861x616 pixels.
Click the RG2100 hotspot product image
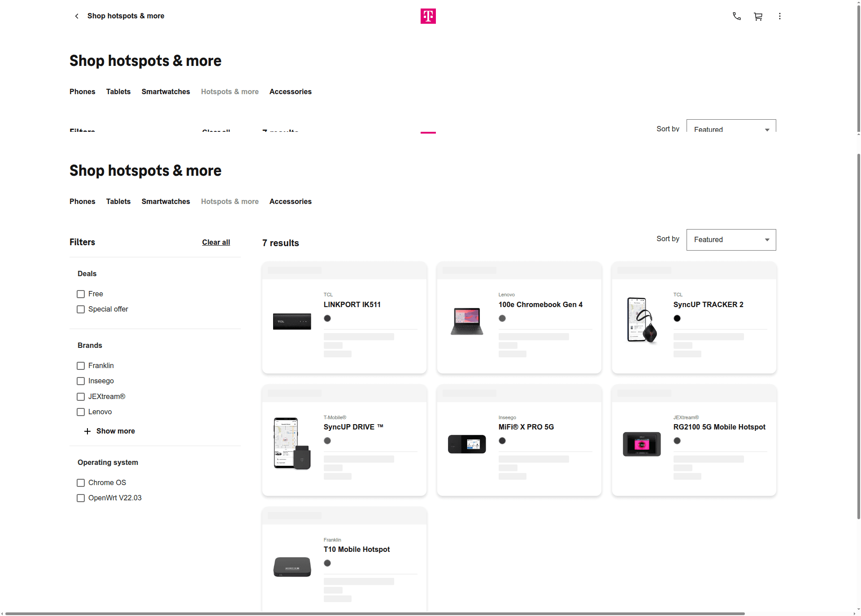click(642, 444)
